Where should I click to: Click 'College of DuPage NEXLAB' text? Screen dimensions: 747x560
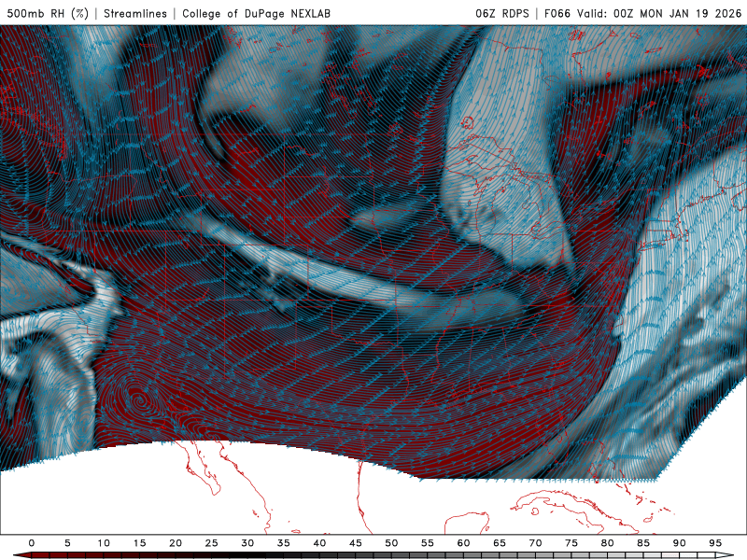click(256, 13)
